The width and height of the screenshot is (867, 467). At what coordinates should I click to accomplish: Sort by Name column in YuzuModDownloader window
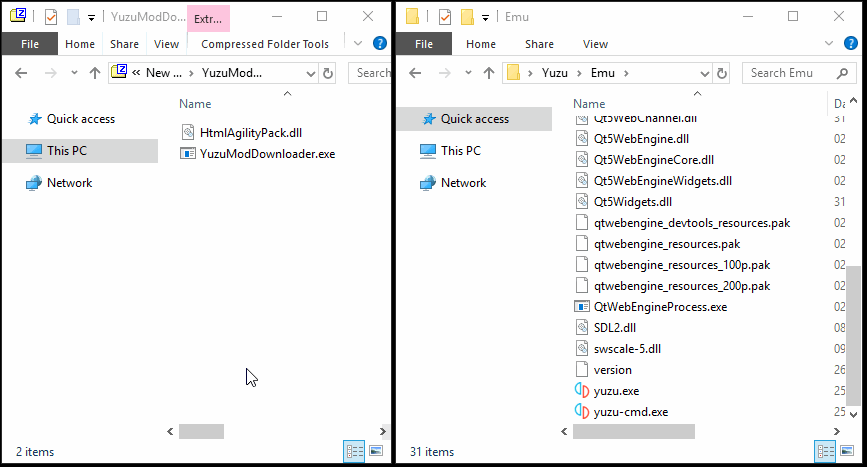(195, 104)
